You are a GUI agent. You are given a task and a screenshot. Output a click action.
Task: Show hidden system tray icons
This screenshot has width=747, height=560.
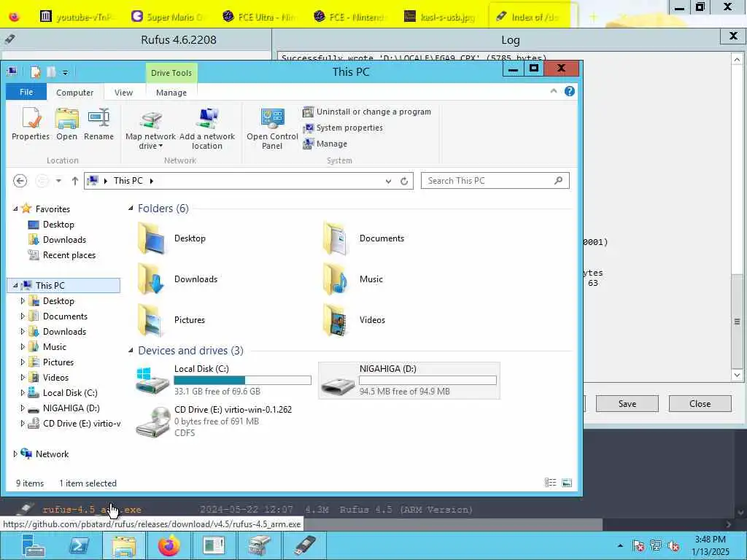(620, 545)
